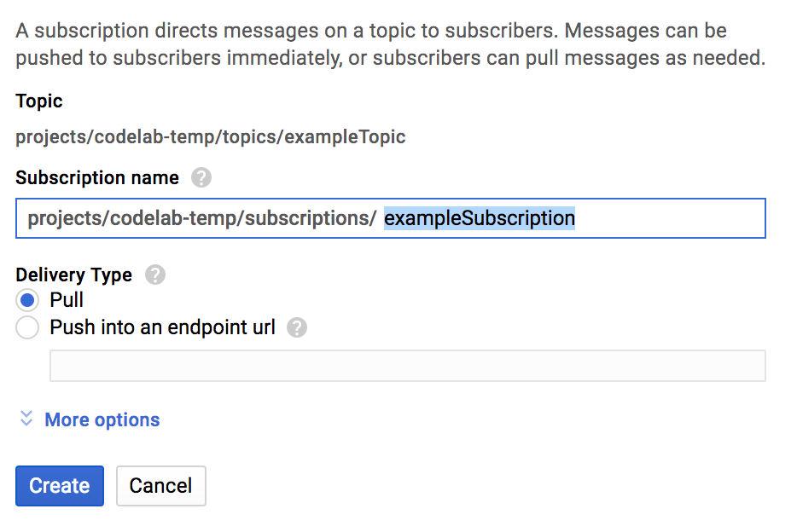This screenshot has height=532, width=797.
Task: Open help icon for Push endpoint url
Action: point(297,327)
